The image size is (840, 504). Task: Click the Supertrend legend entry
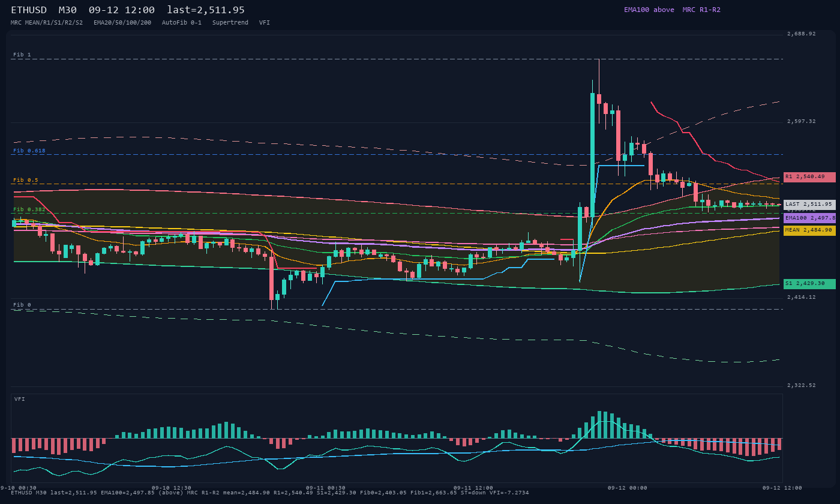230,23
